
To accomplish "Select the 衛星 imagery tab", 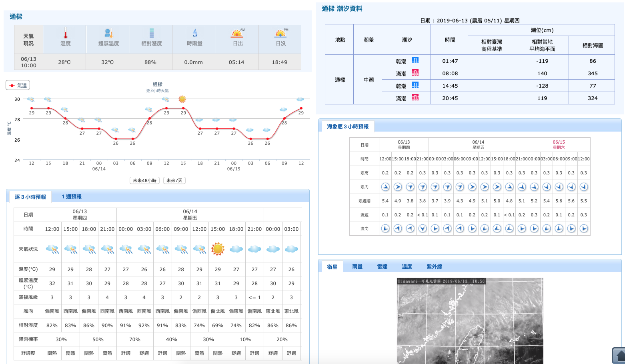I will 332,267.
